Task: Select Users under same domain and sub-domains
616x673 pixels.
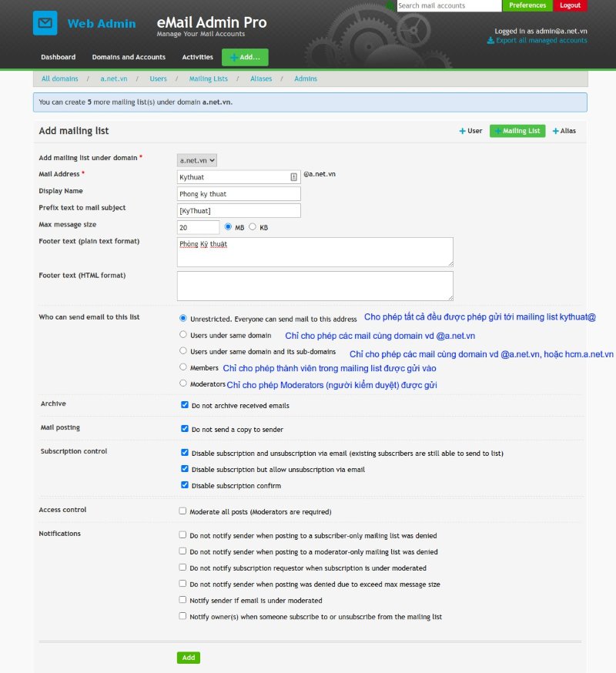Action: coord(182,350)
